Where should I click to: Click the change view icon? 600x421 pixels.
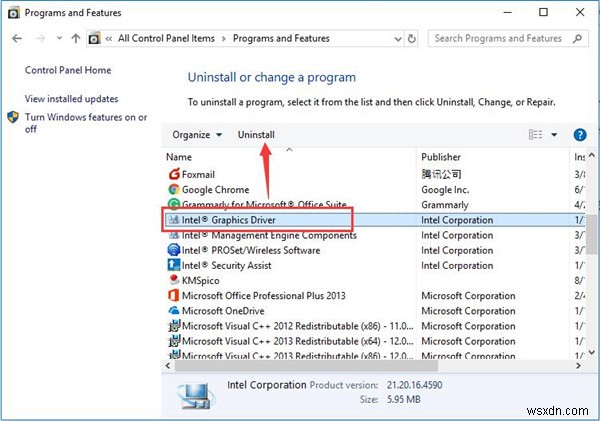point(535,135)
